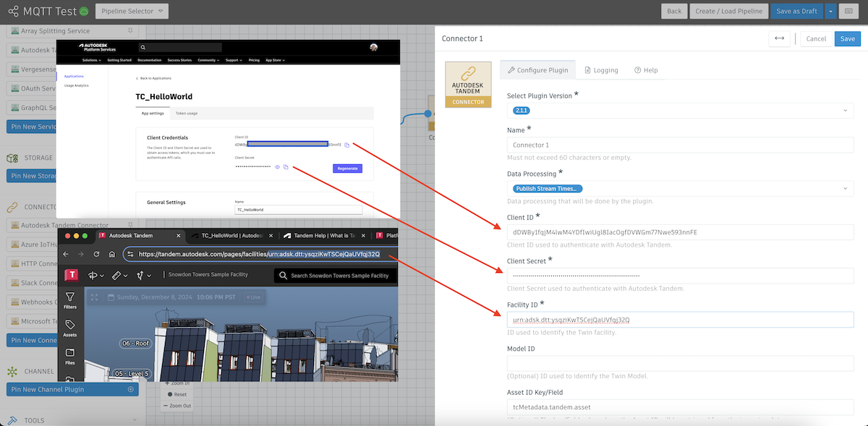
Task: Click the horizontal expand-width arrow icon in Connector panel
Action: [779, 38]
